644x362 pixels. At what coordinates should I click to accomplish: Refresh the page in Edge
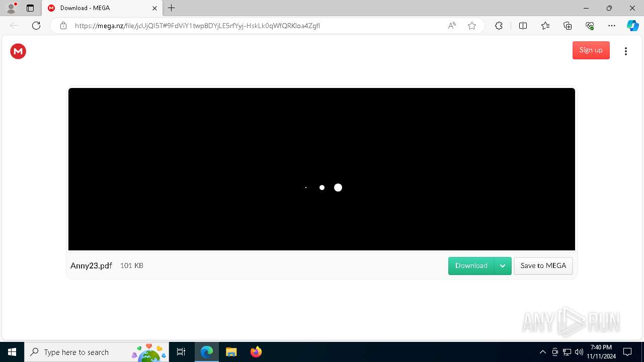pyautogui.click(x=36, y=26)
